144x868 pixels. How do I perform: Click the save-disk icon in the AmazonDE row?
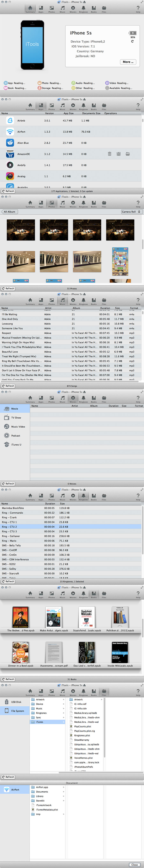119,154
